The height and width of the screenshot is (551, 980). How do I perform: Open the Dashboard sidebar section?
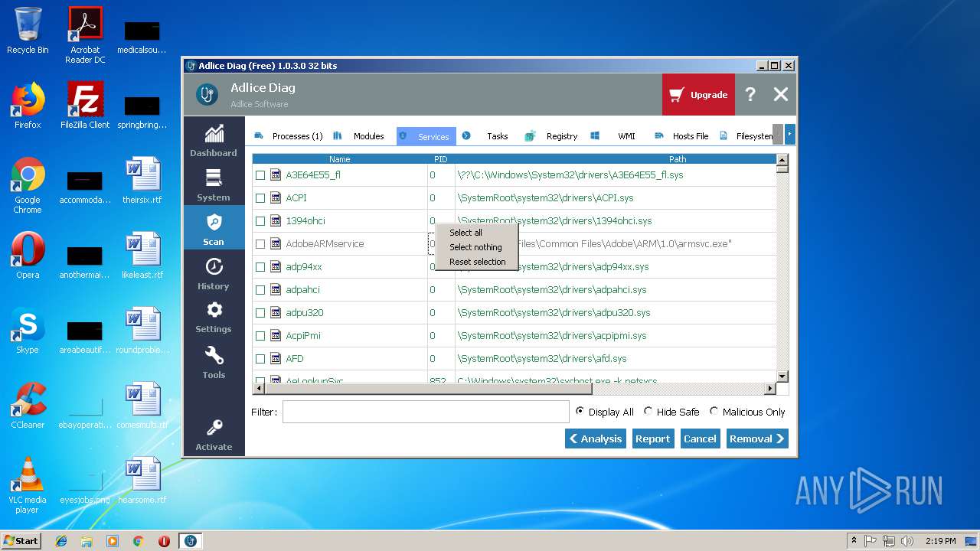click(x=214, y=140)
